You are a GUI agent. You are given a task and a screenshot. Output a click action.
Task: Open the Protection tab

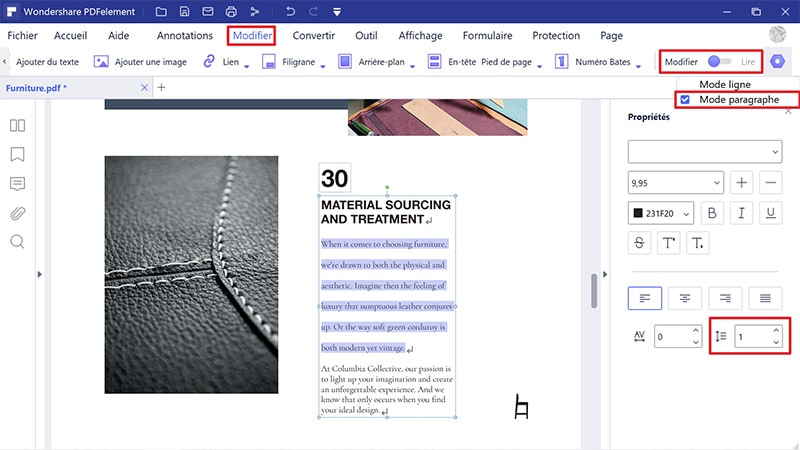(x=556, y=35)
